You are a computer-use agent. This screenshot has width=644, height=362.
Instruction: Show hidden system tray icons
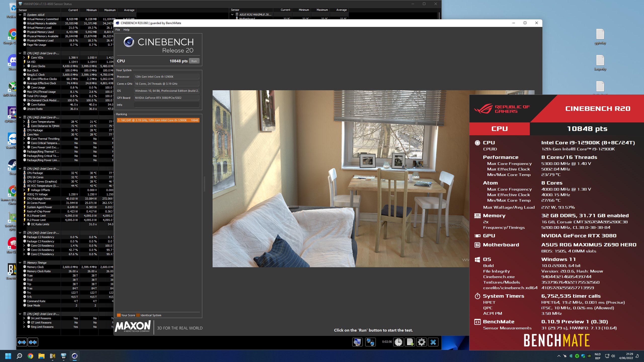(559, 356)
